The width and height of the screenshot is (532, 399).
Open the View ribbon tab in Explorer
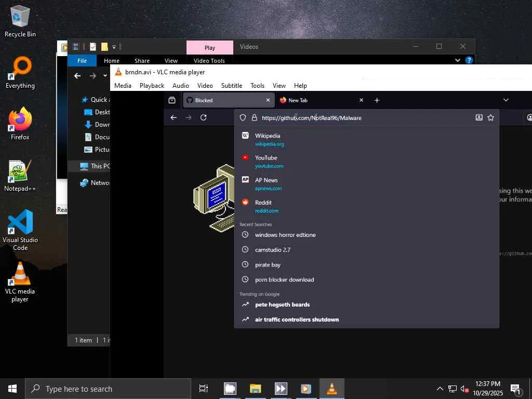point(171,61)
